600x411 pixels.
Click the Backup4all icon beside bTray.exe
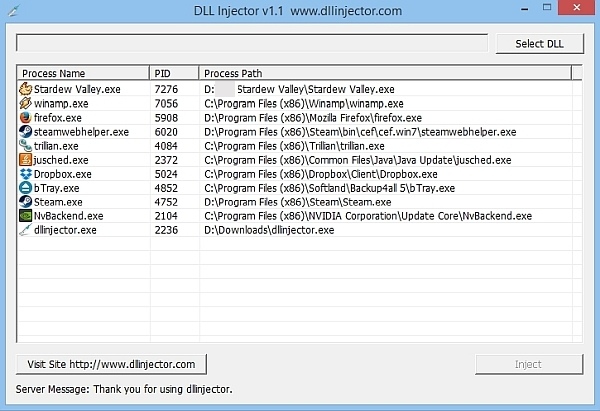[x=25, y=188]
